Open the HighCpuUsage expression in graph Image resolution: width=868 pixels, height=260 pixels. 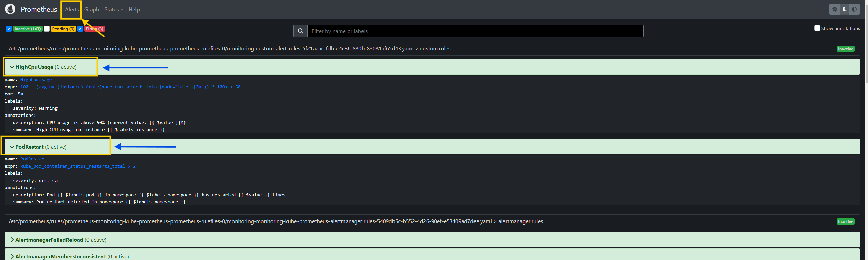click(130, 87)
